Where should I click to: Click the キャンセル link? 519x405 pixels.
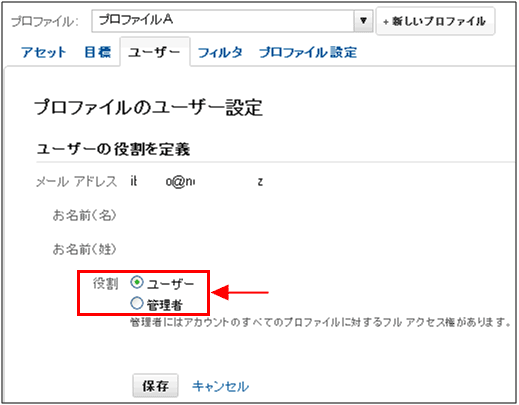click(x=220, y=386)
